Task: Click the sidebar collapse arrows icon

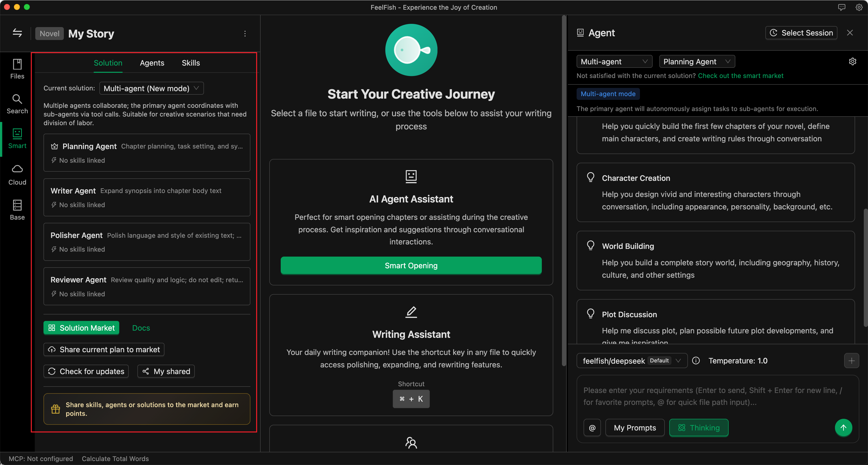Action: click(x=17, y=33)
